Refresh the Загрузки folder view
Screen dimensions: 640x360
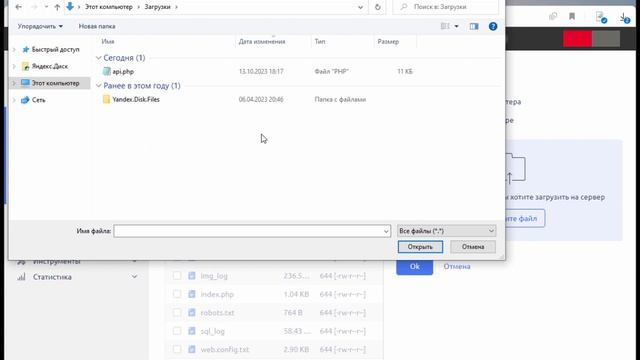click(x=378, y=7)
